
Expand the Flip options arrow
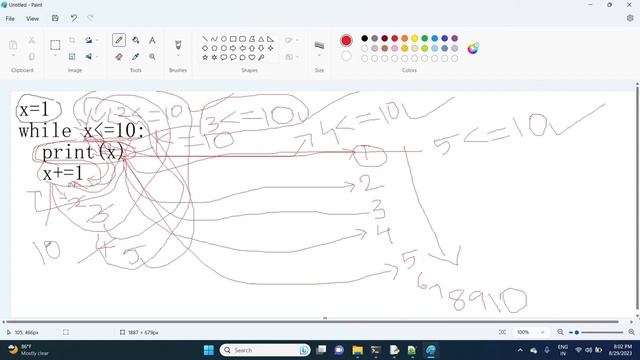click(x=97, y=57)
